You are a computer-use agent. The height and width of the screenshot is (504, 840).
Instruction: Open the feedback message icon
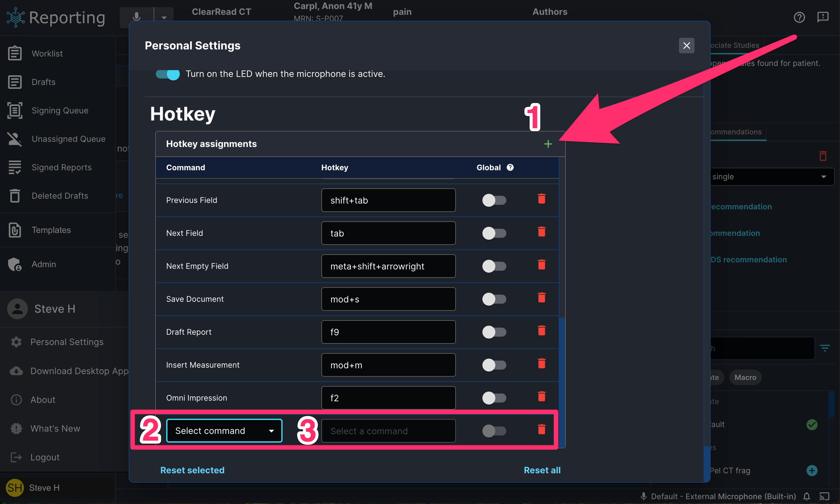tap(823, 17)
